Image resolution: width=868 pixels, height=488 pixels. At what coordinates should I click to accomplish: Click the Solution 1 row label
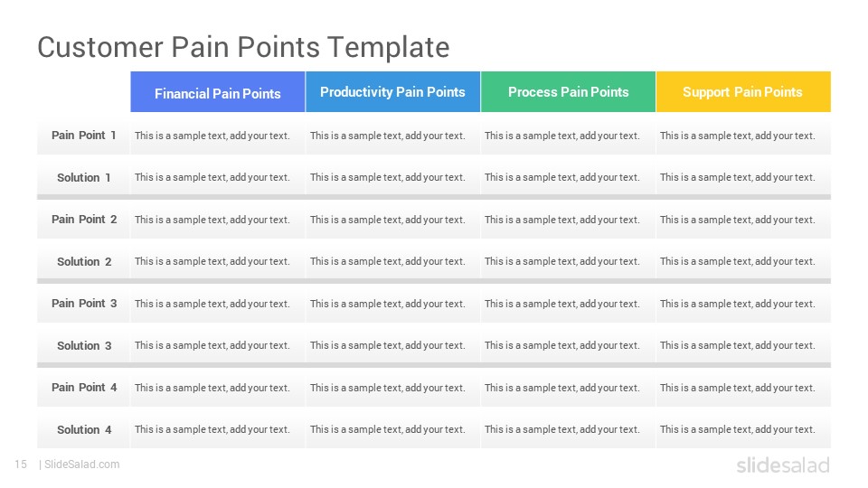(x=83, y=178)
